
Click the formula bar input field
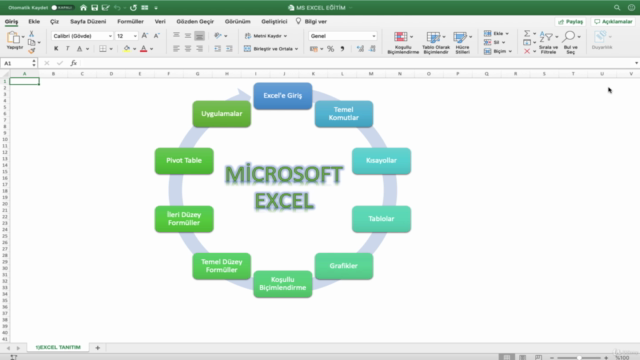[x=355, y=63]
